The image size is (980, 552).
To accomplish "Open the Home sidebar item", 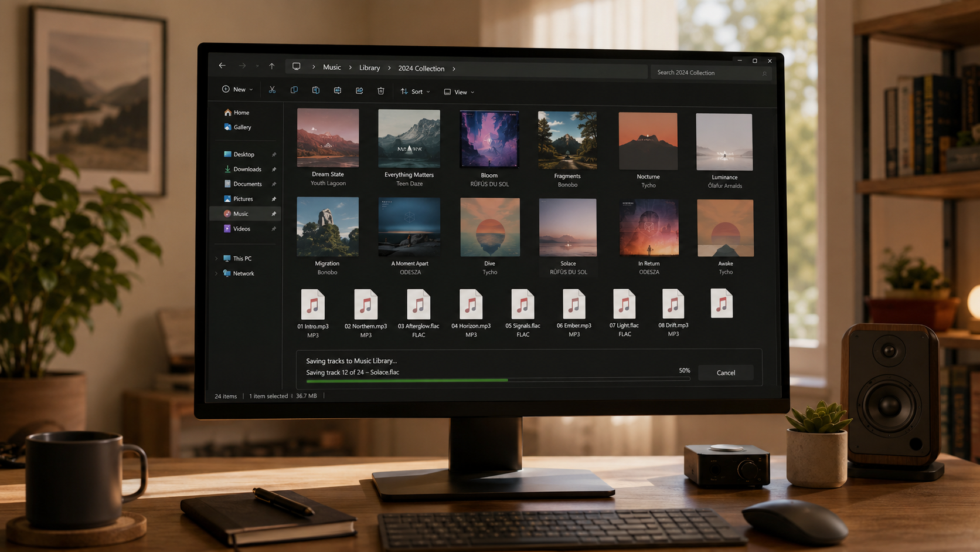I will pyautogui.click(x=237, y=113).
